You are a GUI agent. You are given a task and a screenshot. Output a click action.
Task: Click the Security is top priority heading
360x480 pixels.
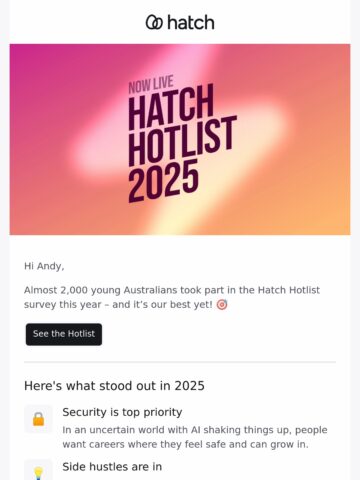click(122, 412)
